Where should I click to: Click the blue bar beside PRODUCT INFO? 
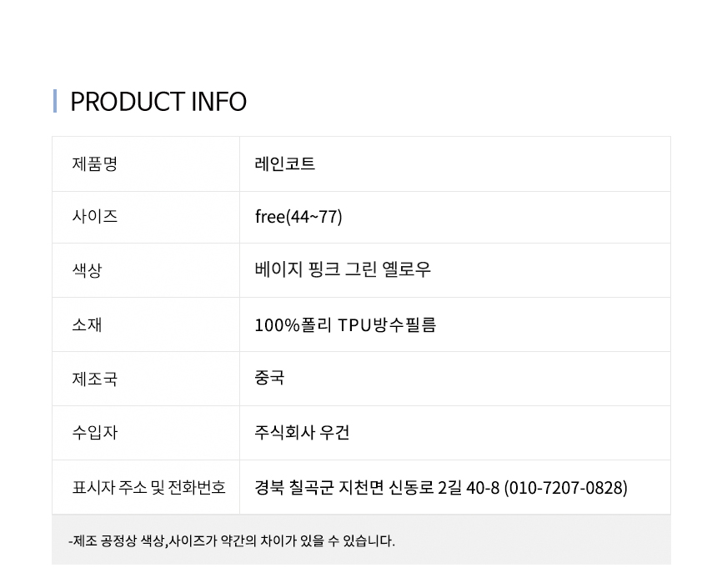55,101
